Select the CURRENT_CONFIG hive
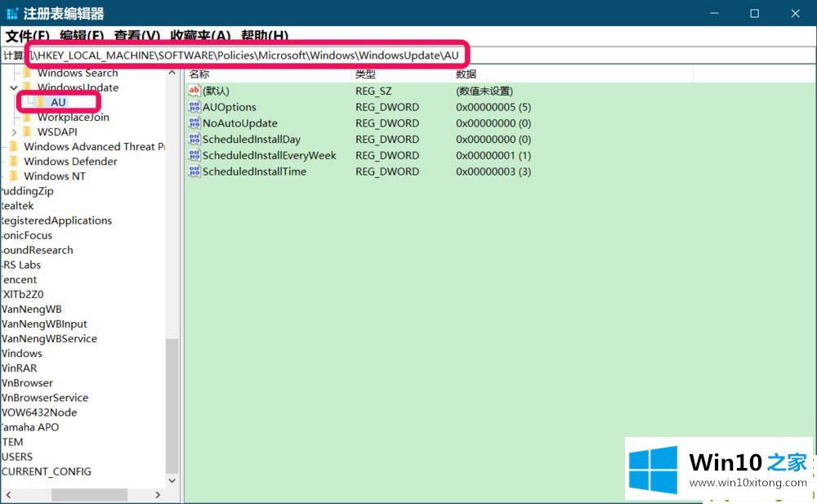Viewport: 817px width, 504px height. click(x=46, y=471)
